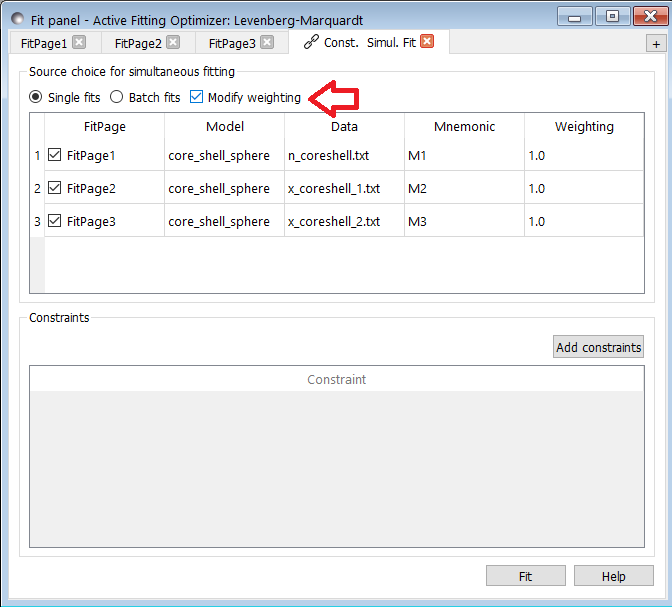Screen dimensions: 672x607
Task: Click the Mnemonic column header
Action: coord(464,126)
